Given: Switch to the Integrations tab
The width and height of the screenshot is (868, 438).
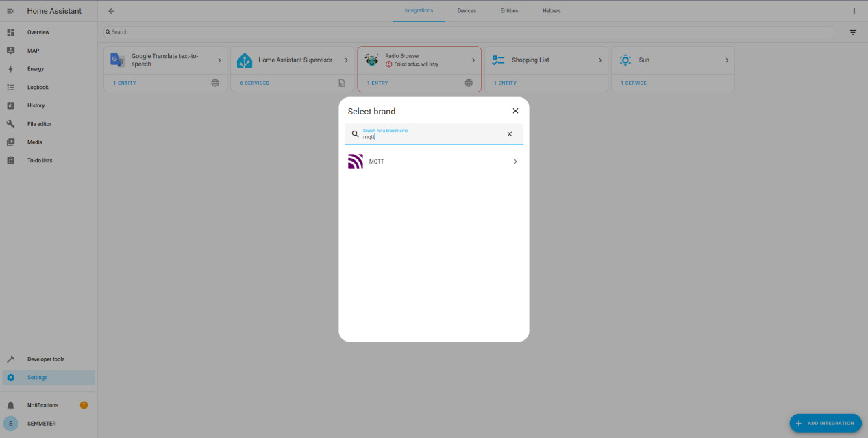Looking at the screenshot, I should [419, 11].
